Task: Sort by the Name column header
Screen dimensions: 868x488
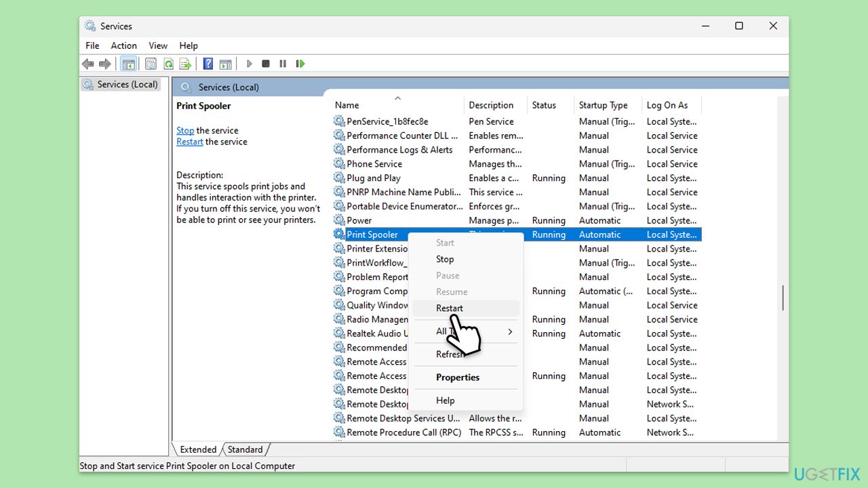Action: coord(398,105)
